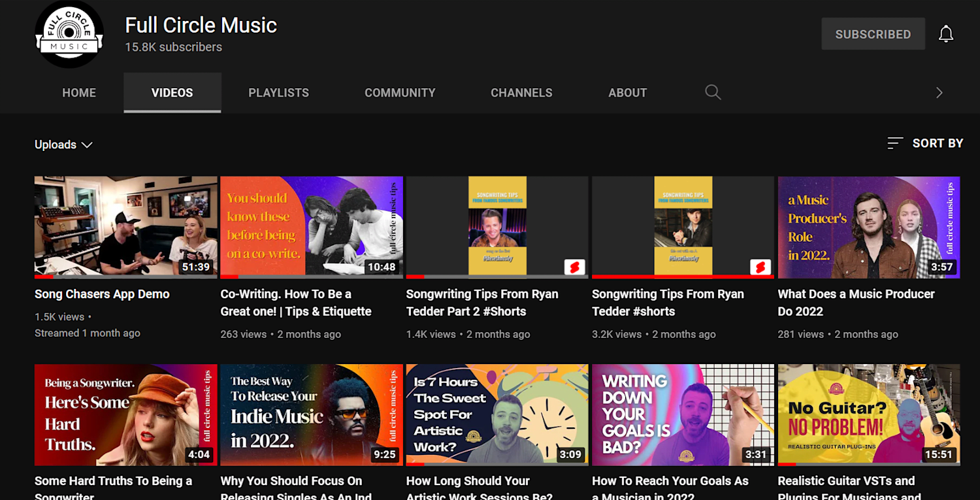Open Songwriting Tips From Ryan Tedder Part 2 title
The width and height of the screenshot is (980, 500).
pos(482,303)
